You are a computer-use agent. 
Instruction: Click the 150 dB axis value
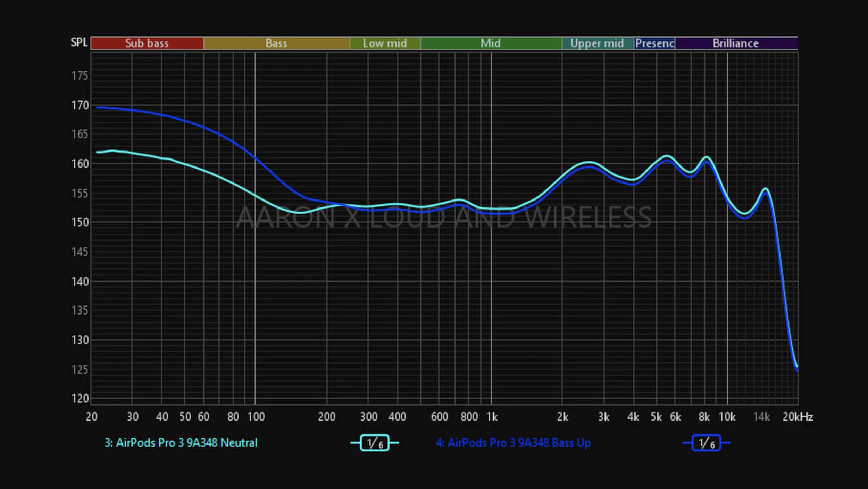click(x=80, y=222)
